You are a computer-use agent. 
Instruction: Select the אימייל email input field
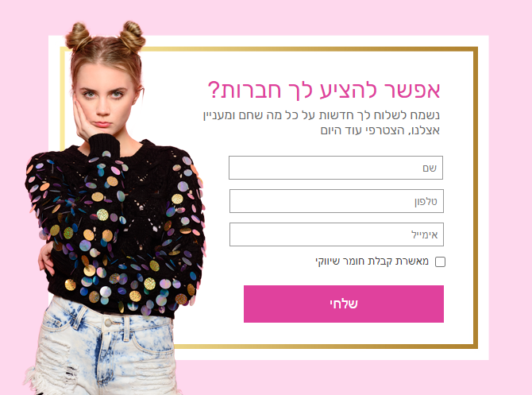(x=336, y=234)
